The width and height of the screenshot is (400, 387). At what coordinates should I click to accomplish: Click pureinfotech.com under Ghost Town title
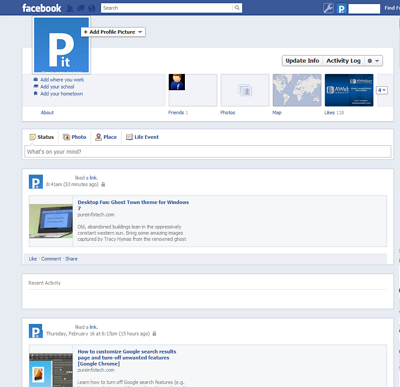pyautogui.click(x=96, y=215)
